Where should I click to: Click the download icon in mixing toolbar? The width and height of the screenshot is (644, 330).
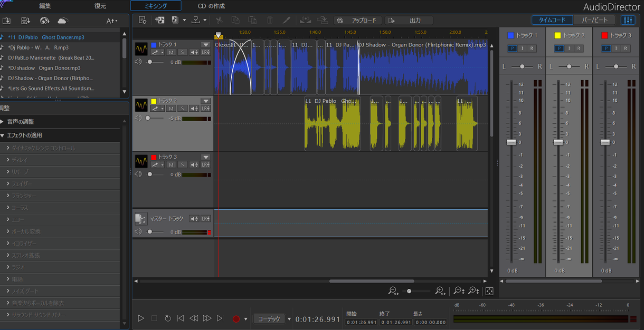pyautogui.click(x=196, y=20)
